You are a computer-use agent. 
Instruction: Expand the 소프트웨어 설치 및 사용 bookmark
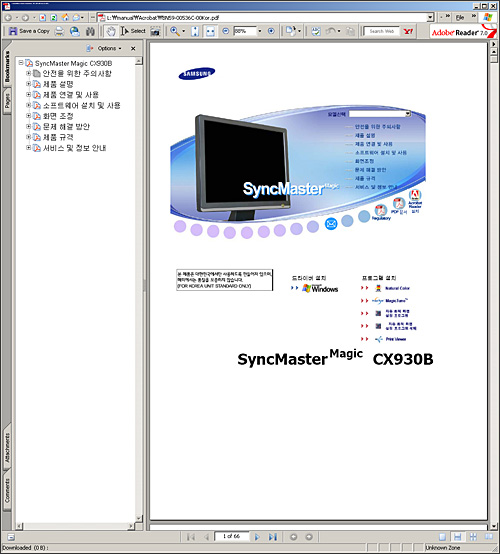(28, 105)
